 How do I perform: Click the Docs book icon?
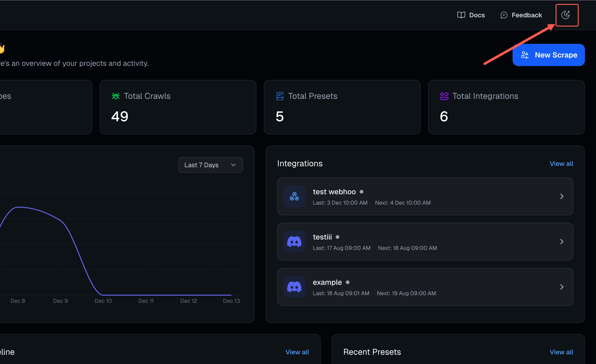coord(461,15)
